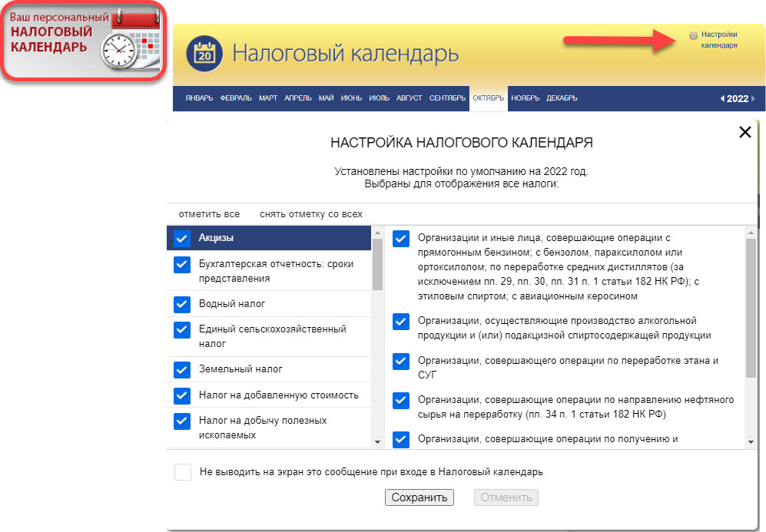Click 'снять отметку со всех' link
766x532 pixels.
pyautogui.click(x=310, y=214)
